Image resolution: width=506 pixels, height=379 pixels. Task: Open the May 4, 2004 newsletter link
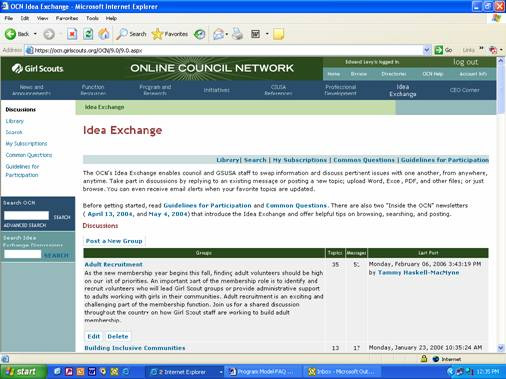[x=168, y=214]
